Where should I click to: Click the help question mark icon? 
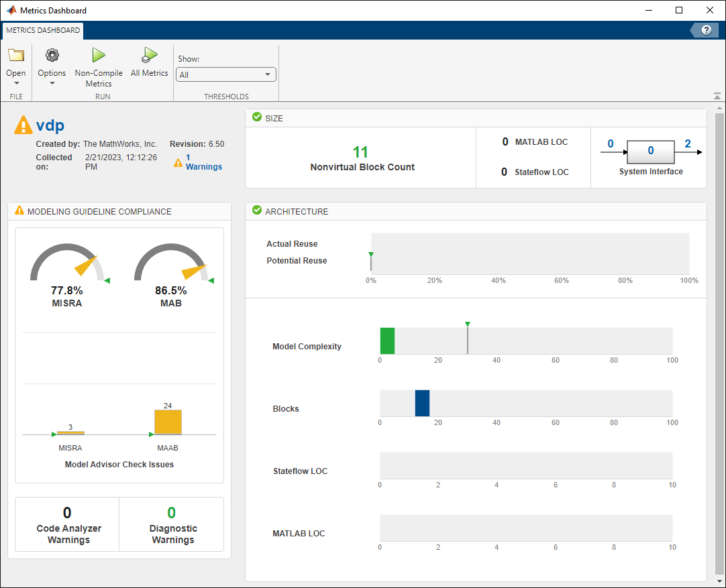click(x=706, y=30)
